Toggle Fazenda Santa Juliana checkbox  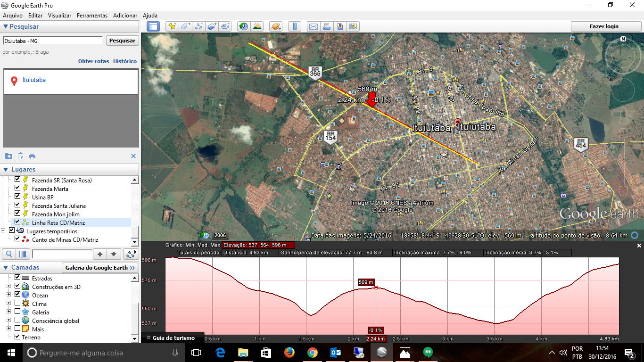coord(17,206)
